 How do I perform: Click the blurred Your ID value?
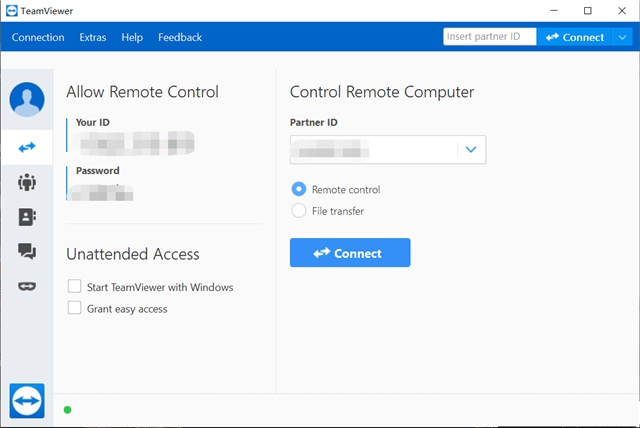[x=133, y=143]
